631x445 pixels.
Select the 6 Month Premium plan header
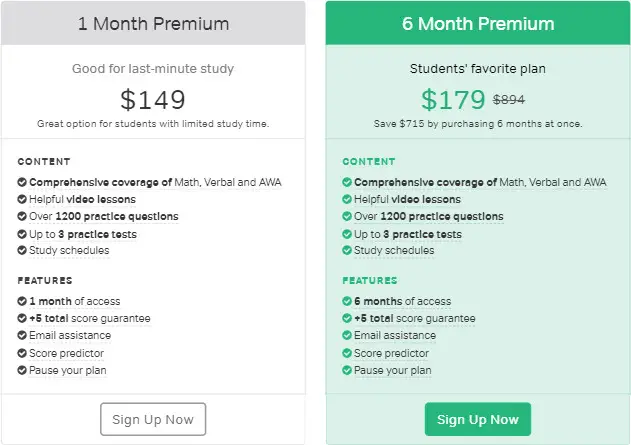[478, 23]
